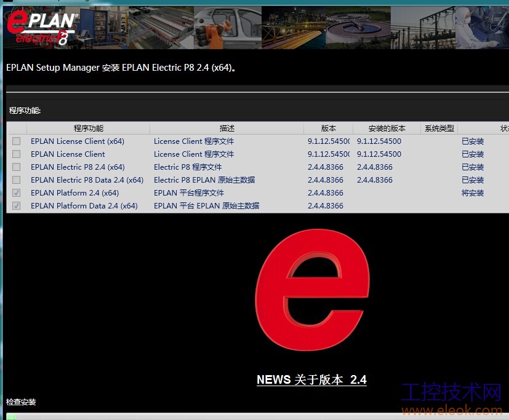This screenshot has width=509, height=420.
Task: Click 'EPLAN 平台程序文件' description
Action: pos(188,193)
